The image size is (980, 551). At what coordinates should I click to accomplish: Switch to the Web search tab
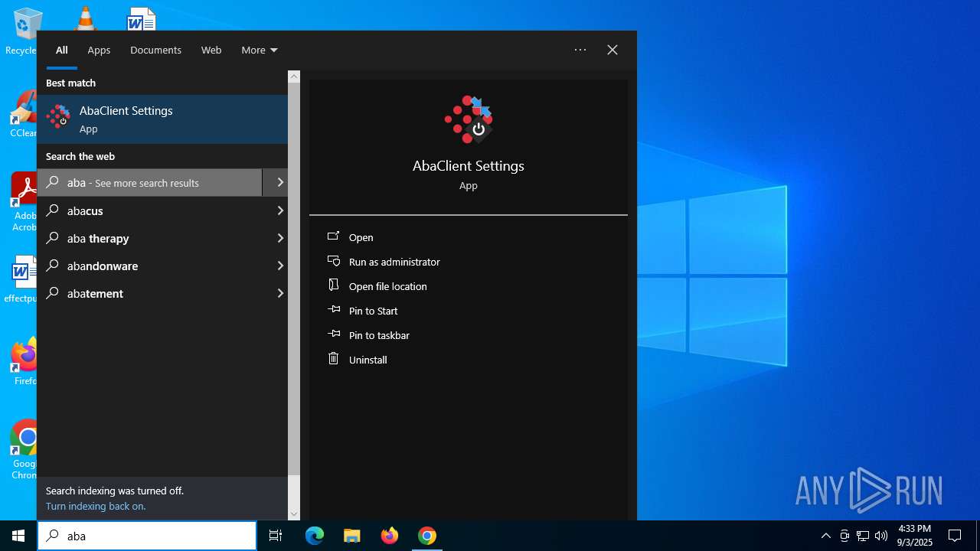(x=211, y=50)
